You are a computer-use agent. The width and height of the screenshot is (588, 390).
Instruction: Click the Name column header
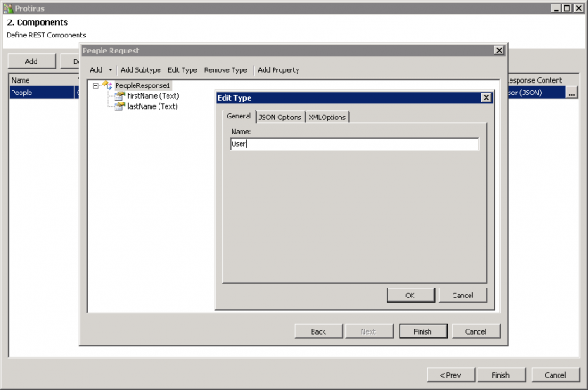(43, 80)
